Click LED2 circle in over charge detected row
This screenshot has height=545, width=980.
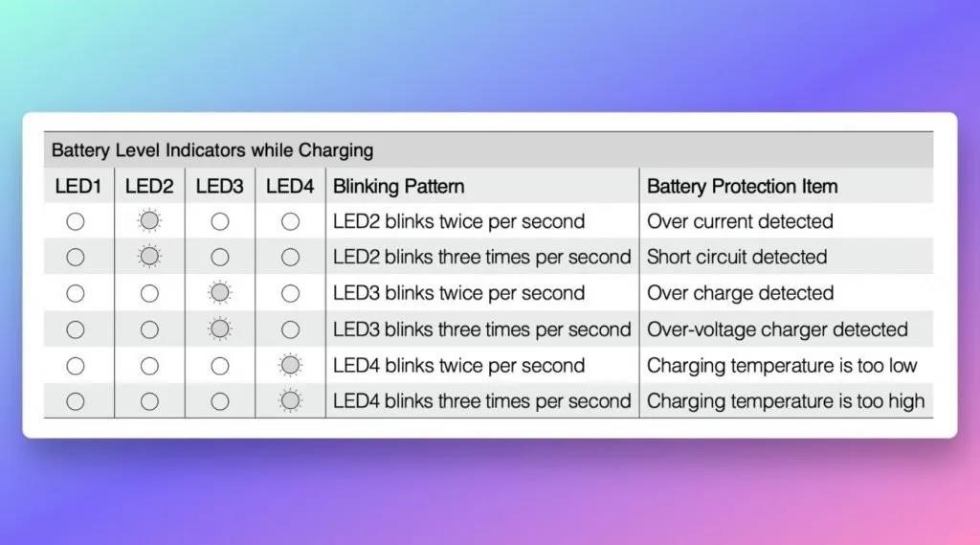coord(149,293)
